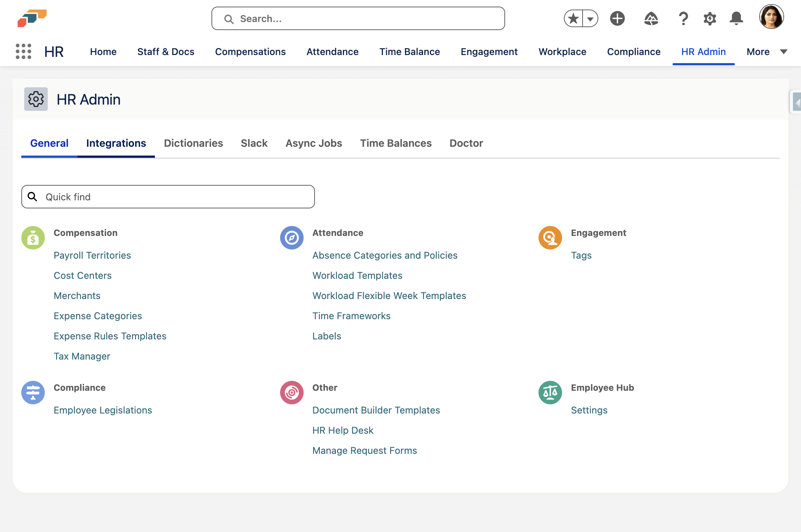
Task: Click the help question mark icon
Action: pyautogui.click(x=683, y=18)
